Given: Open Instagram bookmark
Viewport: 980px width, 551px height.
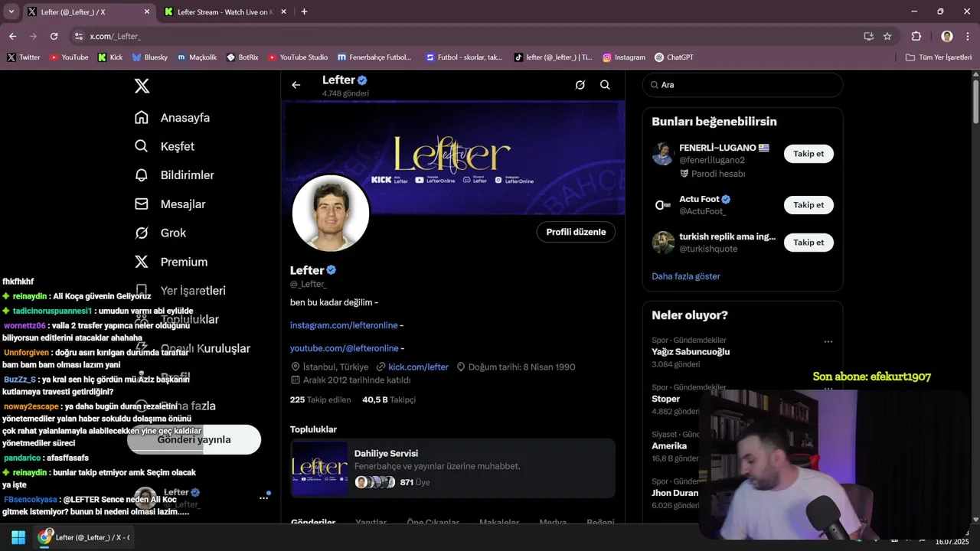Looking at the screenshot, I should [624, 57].
